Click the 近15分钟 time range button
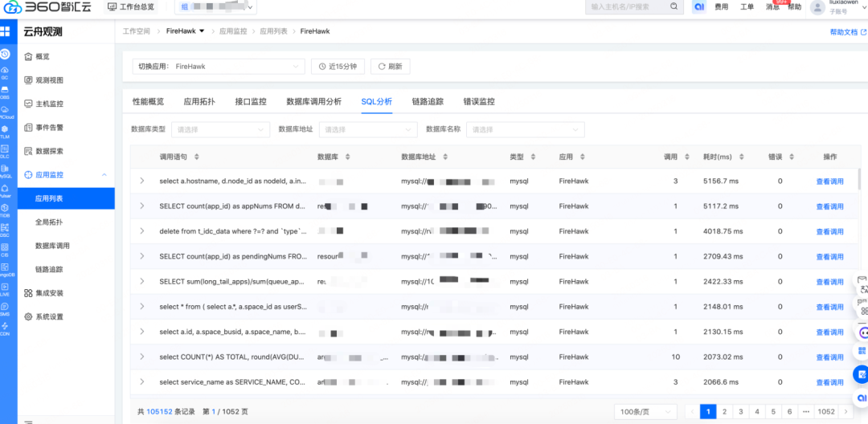The image size is (868, 424). pyautogui.click(x=338, y=67)
